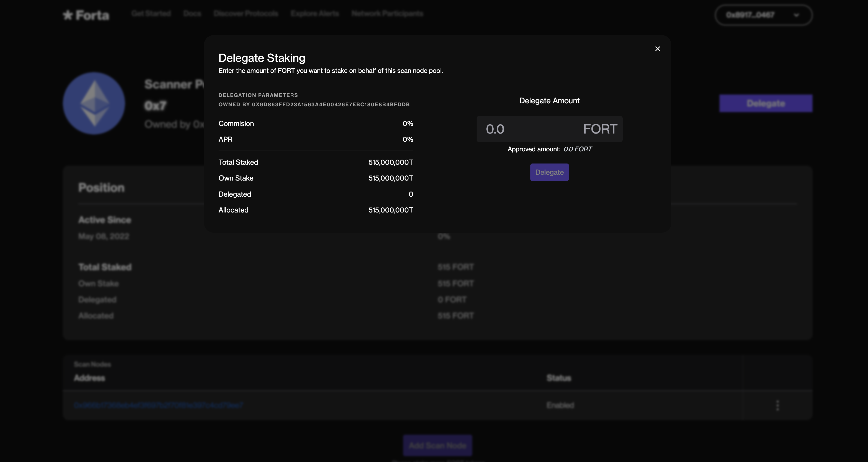
Task: Click the Delegate Amount input field
Action: click(x=549, y=129)
